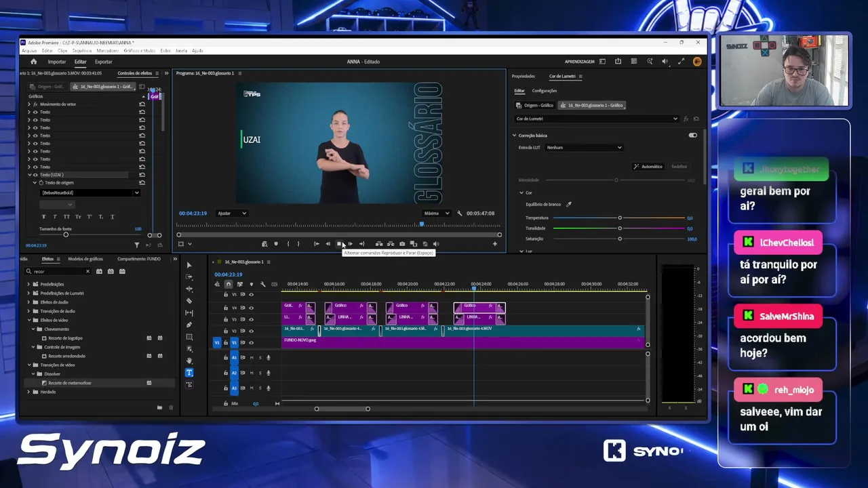Step back one frame in Program monitor

tap(328, 244)
